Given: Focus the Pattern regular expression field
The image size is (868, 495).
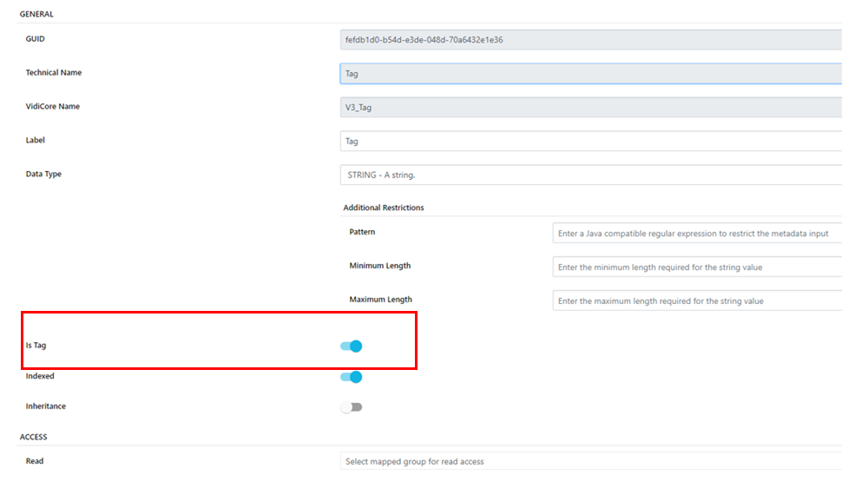Looking at the screenshot, I should (x=696, y=234).
